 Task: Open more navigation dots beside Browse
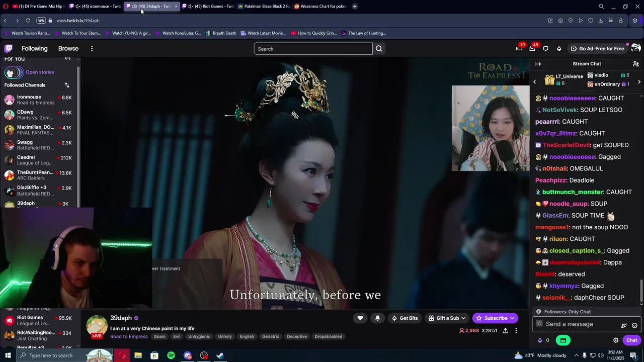click(92, 49)
